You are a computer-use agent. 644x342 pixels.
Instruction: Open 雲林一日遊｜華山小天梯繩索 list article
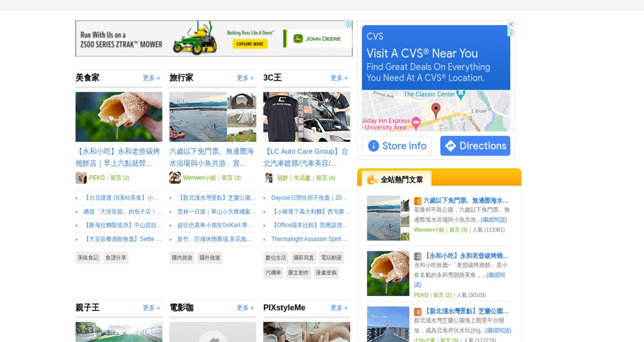[216, 212]
